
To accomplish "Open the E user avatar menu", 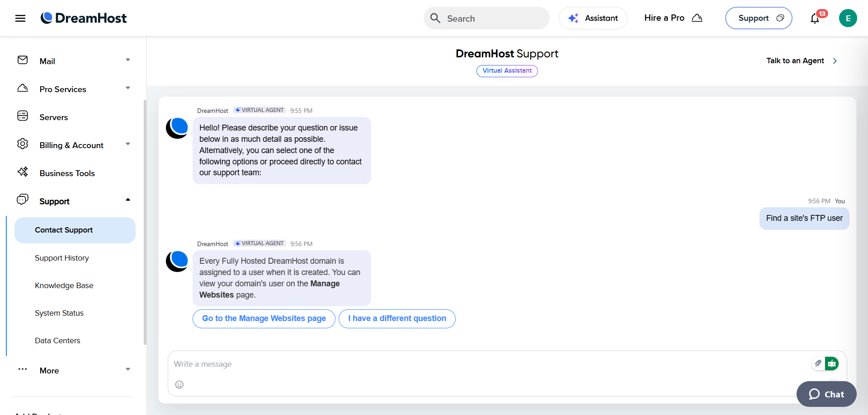I will point(848,18).
